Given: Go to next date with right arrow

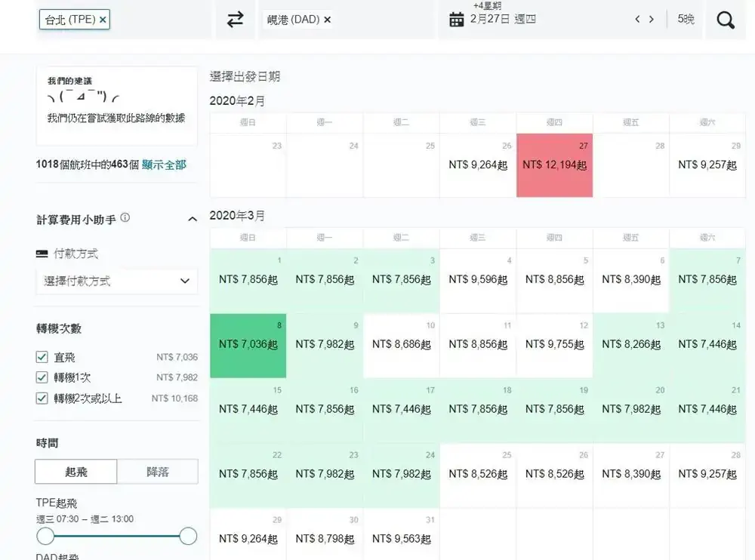Looking at the screenshot, I should click(652, 20).
